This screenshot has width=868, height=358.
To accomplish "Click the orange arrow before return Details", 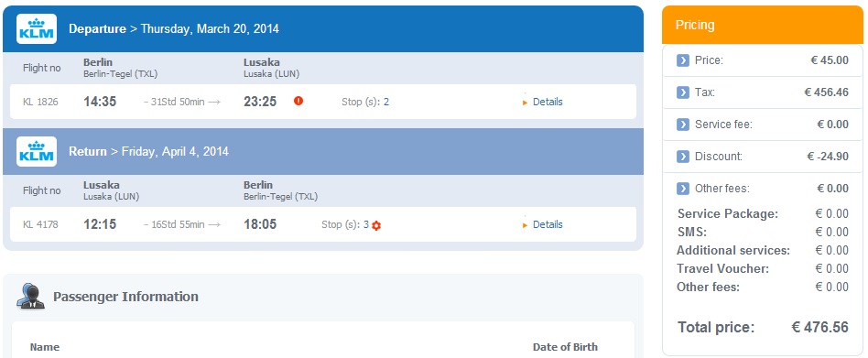I will [x=526, y=225].
